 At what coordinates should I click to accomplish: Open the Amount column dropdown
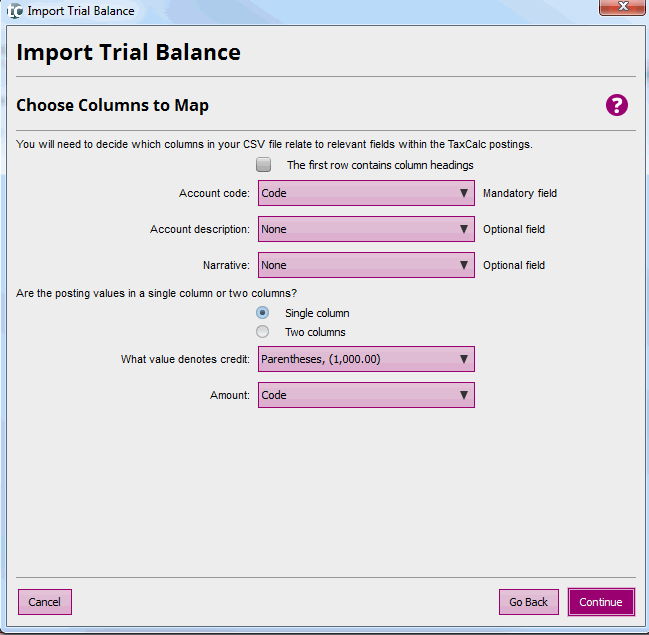[x=366, y=396]
